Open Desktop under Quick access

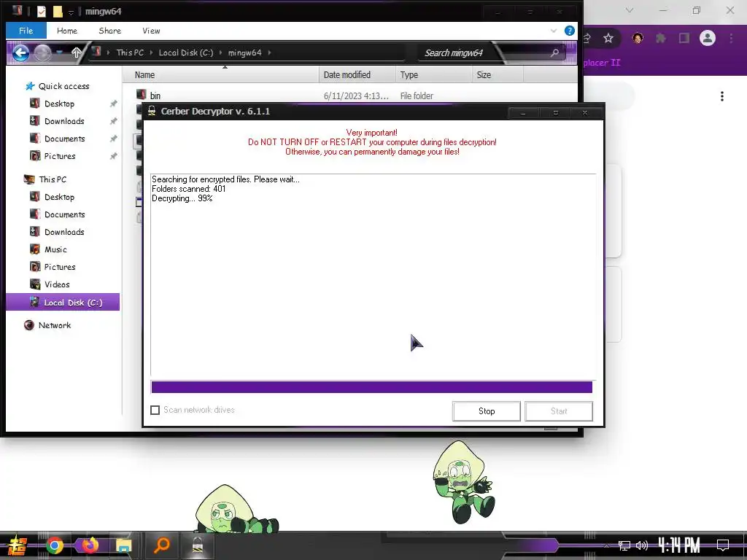[x=59, y=104]
